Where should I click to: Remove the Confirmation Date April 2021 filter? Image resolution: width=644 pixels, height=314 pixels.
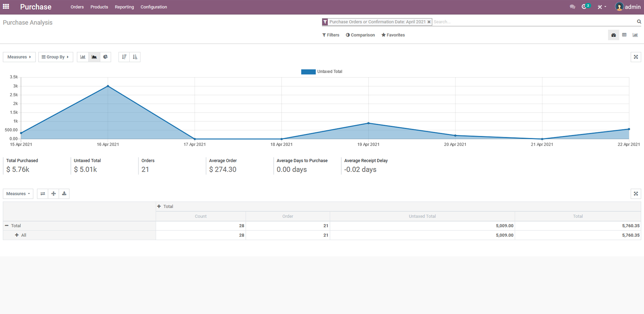coord(429,22)
